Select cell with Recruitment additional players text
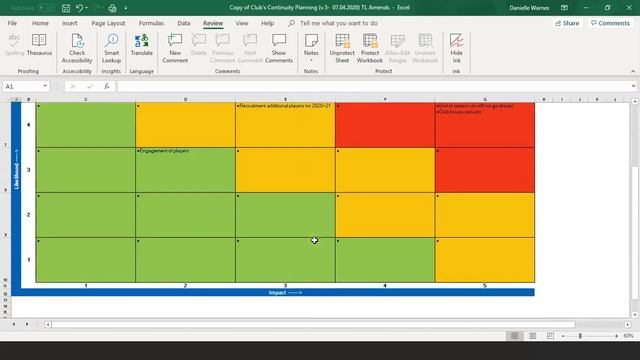The height and width of the screenshot is (360, 640). [285, 125]
